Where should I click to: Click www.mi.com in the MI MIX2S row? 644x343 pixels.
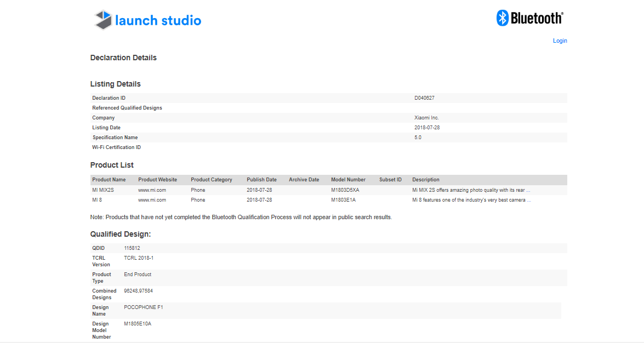coord(152,190)
